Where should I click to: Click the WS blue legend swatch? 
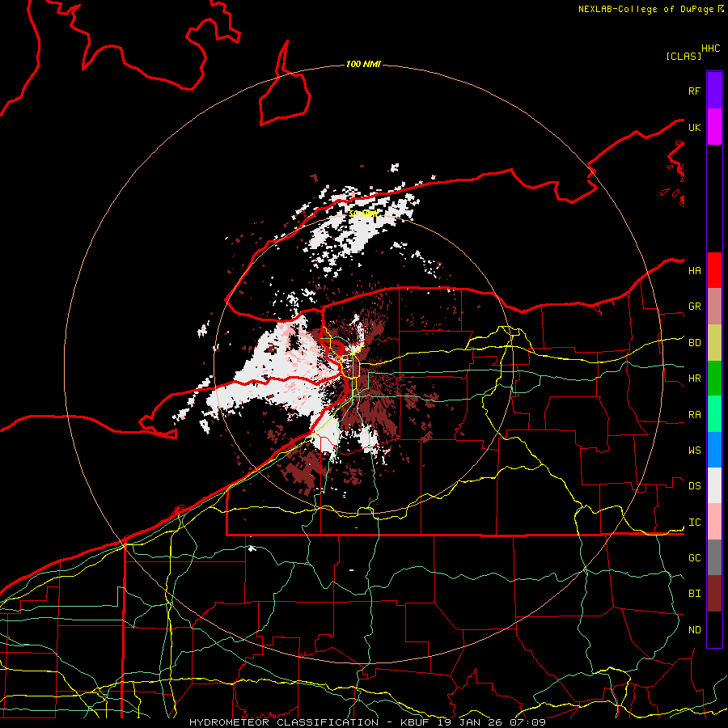coord(714,450)
